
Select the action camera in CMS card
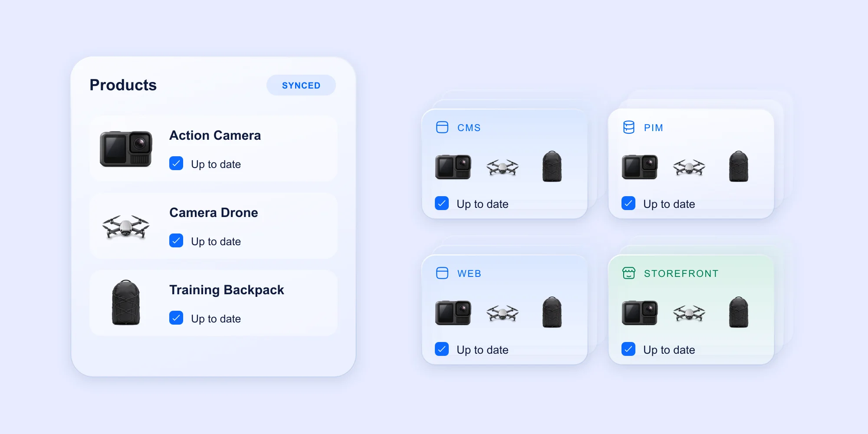tap(453, 167)
